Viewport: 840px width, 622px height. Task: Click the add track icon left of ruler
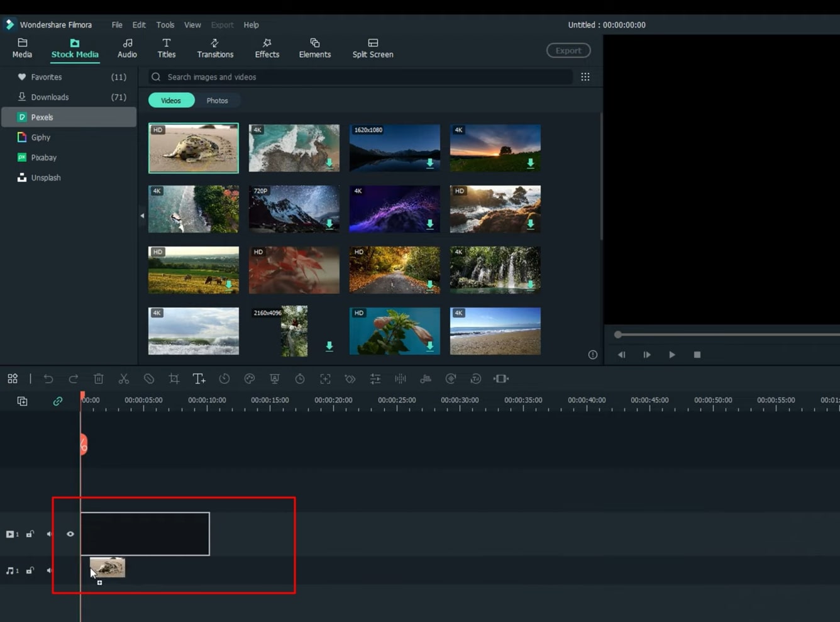tap(22, 401)
